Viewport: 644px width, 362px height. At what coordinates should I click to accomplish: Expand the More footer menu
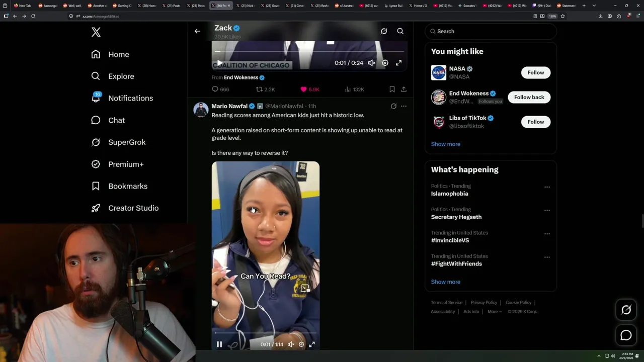tap(495, 312)
